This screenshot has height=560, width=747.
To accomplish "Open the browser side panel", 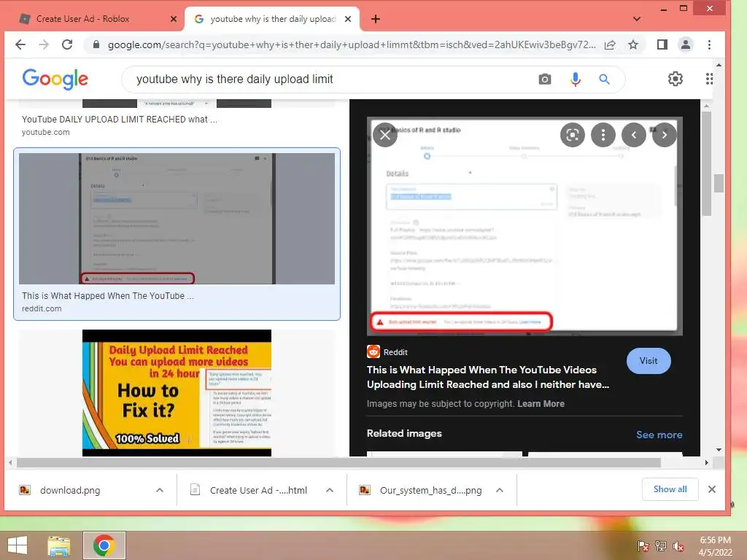I will [x=662, y=44].
